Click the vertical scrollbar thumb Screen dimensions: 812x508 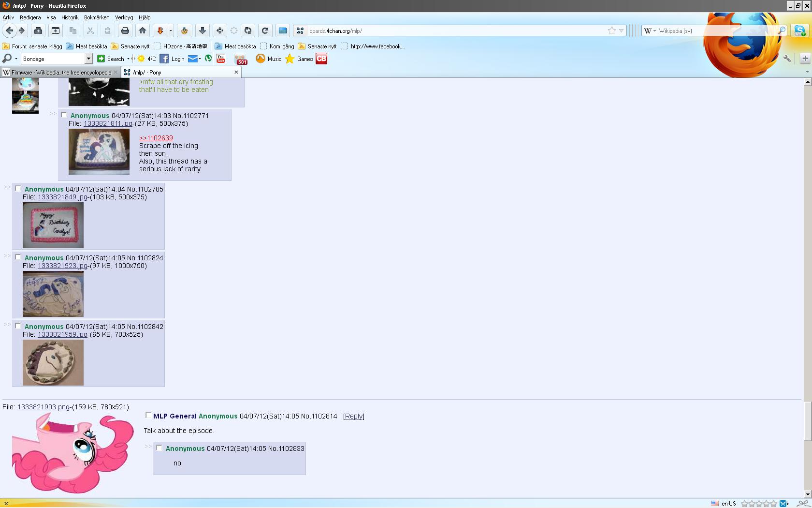pos(808,421)
